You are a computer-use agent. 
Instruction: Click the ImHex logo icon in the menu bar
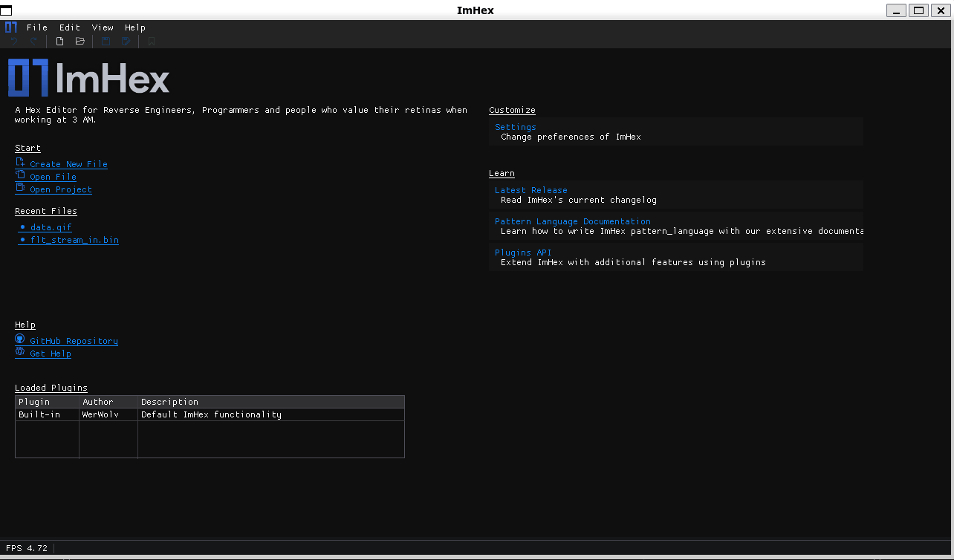click(11, 27)
